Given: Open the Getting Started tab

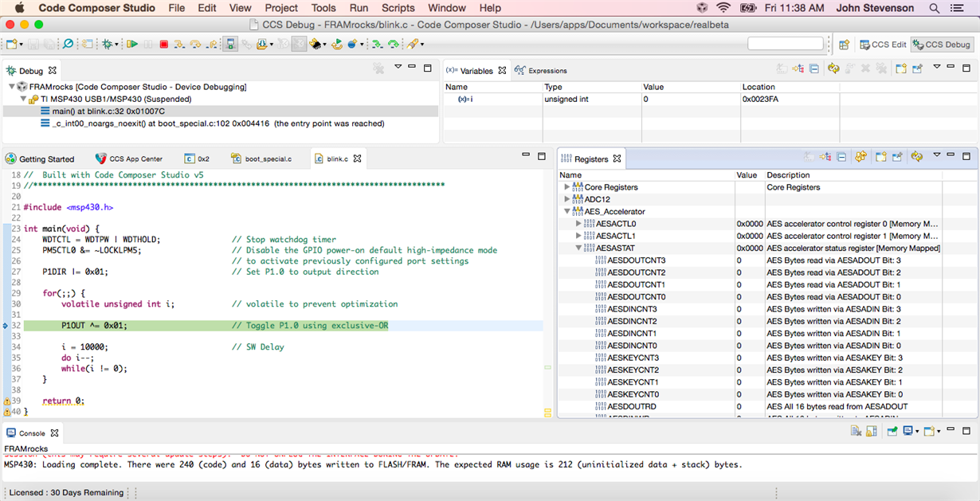Looking at the screenshot, I should (x=40, y=159).
